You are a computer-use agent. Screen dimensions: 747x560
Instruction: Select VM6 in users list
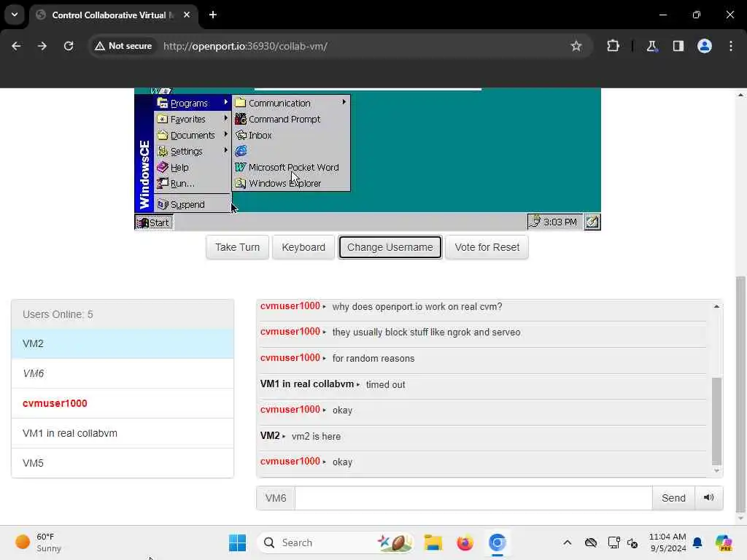pyautogui.click(x=123, y=373)
